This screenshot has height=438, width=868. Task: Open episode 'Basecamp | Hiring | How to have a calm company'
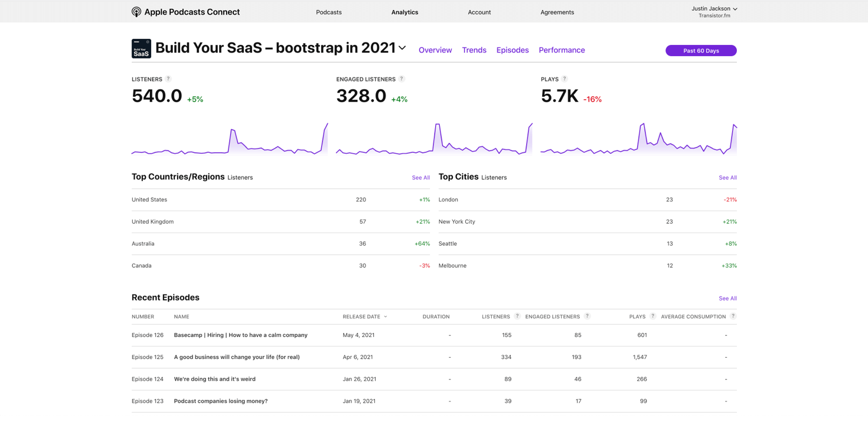pos(240,335)
